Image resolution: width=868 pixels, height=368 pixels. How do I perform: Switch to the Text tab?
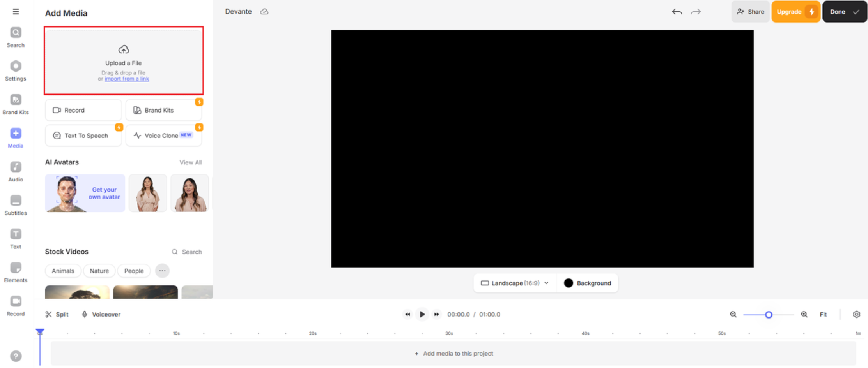point(16,238)
